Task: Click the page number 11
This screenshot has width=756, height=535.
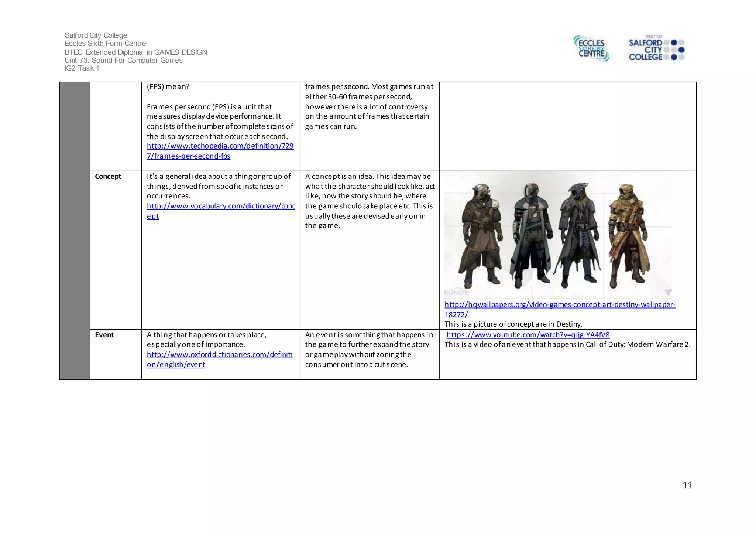Action: (x=687, y=485)
